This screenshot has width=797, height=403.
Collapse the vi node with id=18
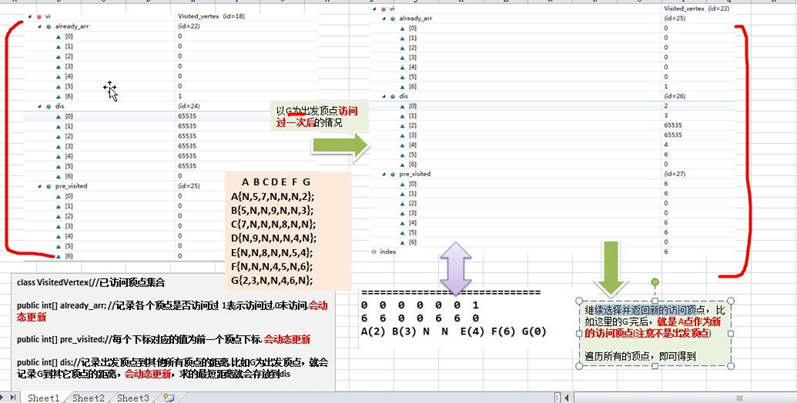[30, 16]
